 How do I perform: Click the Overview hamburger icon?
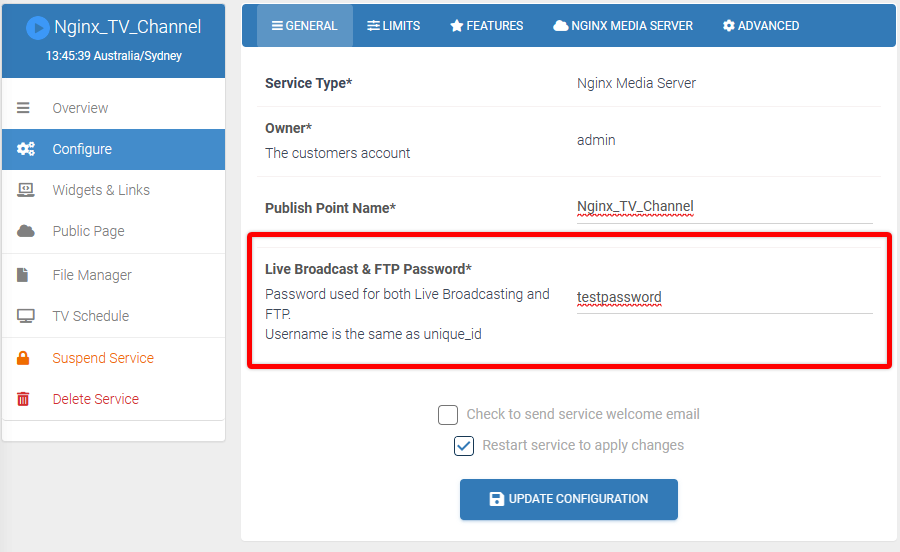(x=23, y=108)
